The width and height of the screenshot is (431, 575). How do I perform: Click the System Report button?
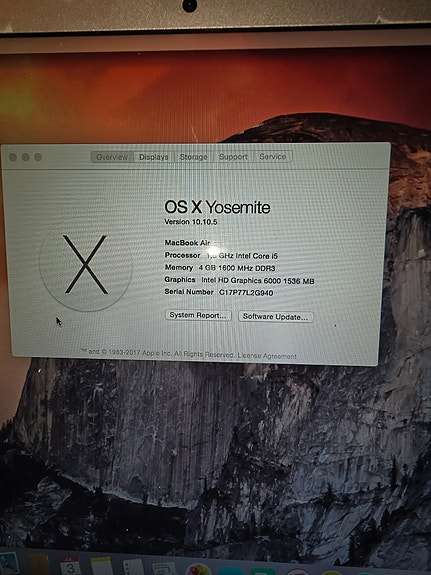198,315
